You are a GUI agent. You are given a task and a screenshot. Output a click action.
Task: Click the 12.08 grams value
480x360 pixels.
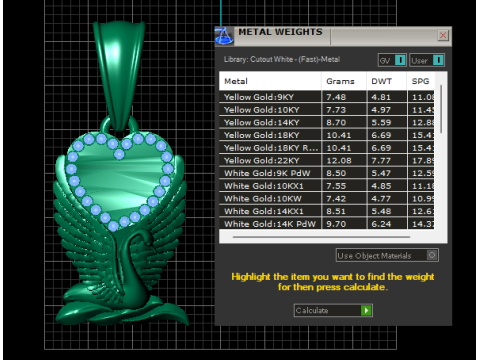339,160
